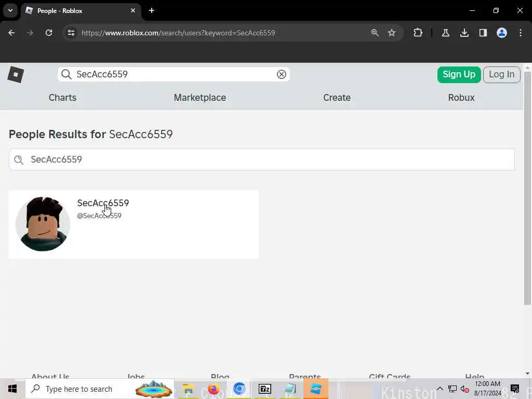The width and height of the screenshot is (532, 399).
Task: Open the tab search dropdown arrow
Action: (x=10, y=10)
